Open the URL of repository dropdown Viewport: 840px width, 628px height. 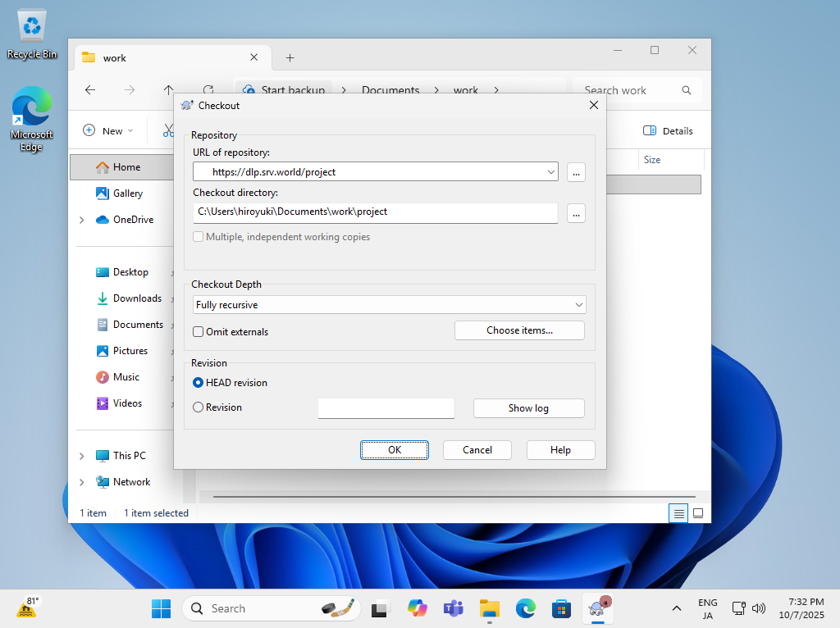coord(550,172)
